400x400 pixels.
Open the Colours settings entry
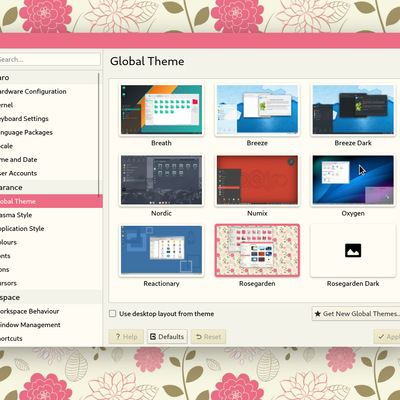click(x=51, y=242)
